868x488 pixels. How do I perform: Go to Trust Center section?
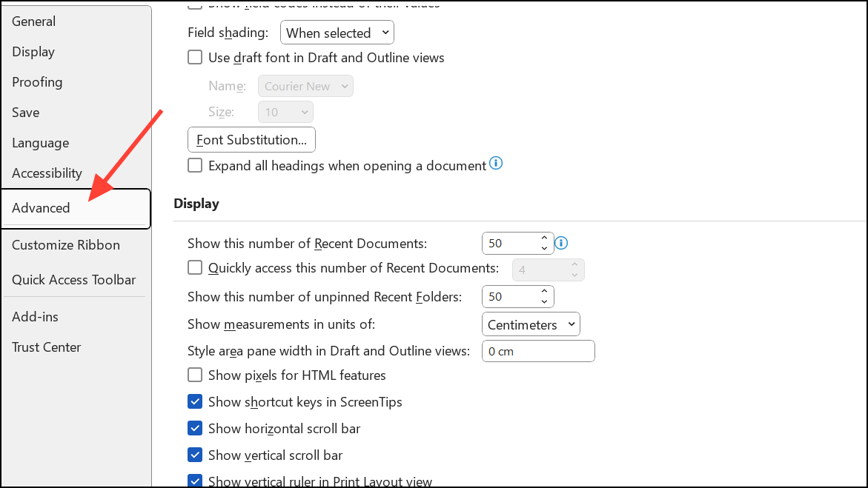pos(47,347)
